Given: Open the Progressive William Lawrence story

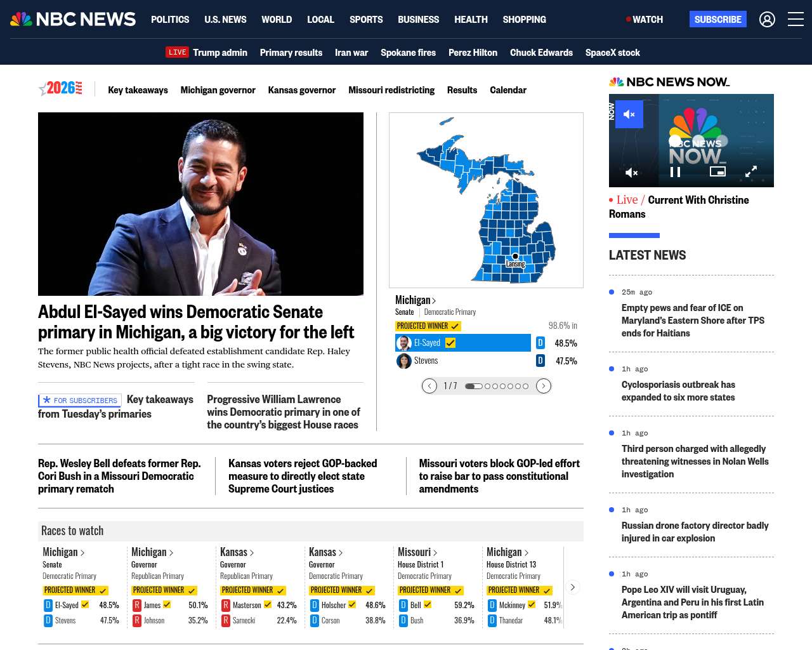Looking at the screenshot, I should [284, 412].
